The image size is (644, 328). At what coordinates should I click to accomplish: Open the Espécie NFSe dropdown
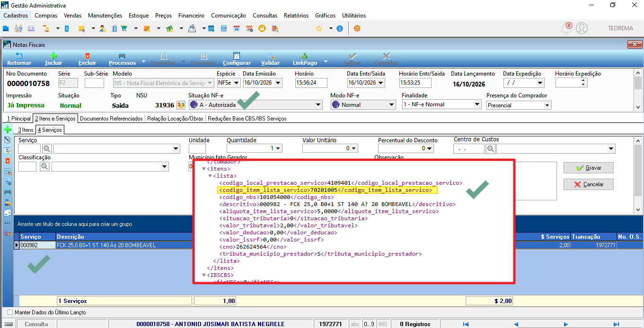click(237, 83)
